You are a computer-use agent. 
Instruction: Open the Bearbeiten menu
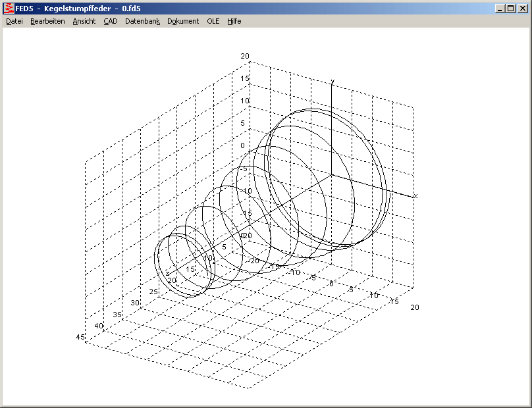click(47, 21)
